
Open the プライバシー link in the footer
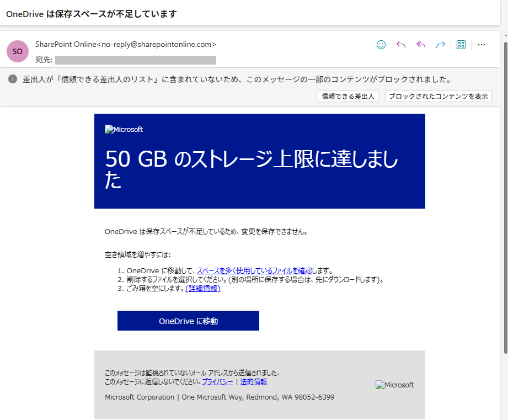coord(218,382)
